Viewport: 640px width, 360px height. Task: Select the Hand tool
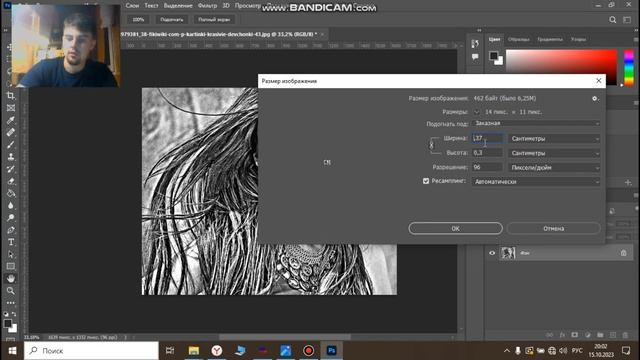point(11,278)
